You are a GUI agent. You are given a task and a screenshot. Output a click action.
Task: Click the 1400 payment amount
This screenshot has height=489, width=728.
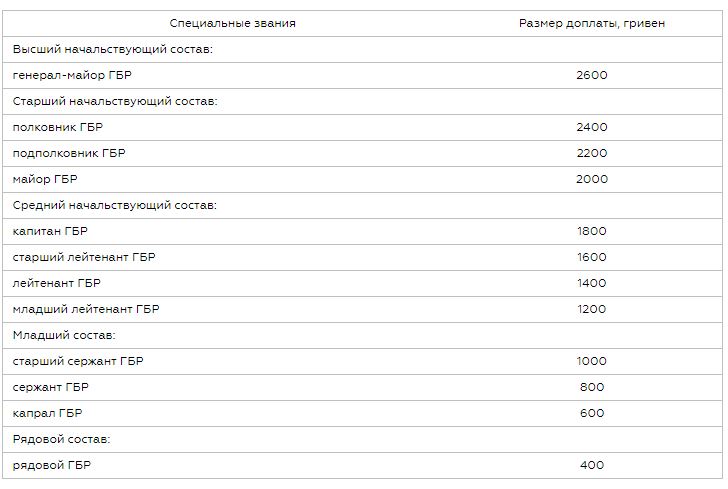point(592,283)
